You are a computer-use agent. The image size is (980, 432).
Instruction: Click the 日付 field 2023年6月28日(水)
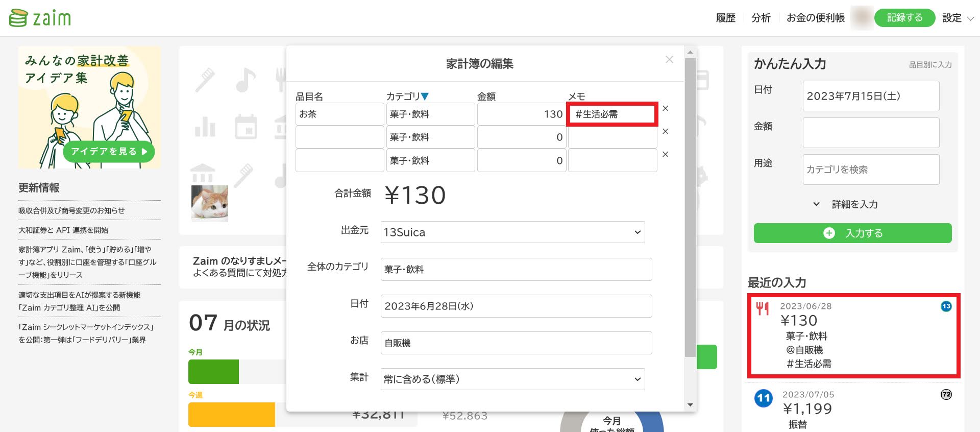[516, 306]
